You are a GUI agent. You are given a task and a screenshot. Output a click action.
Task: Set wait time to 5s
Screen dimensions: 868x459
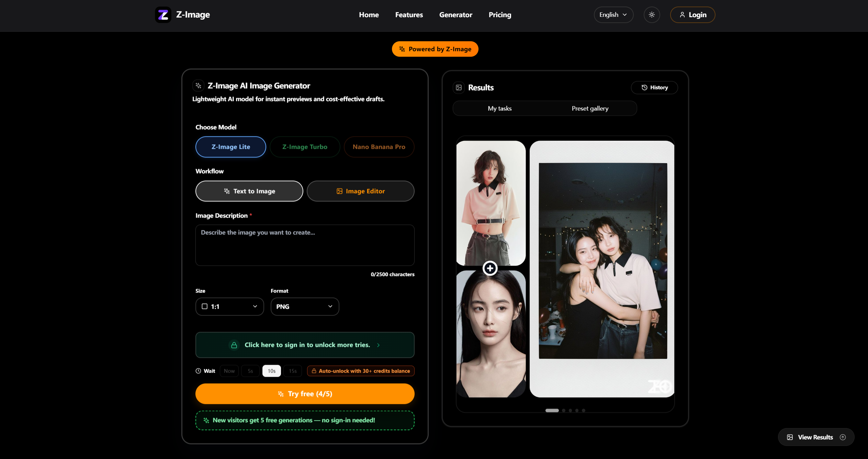point(250,371)
